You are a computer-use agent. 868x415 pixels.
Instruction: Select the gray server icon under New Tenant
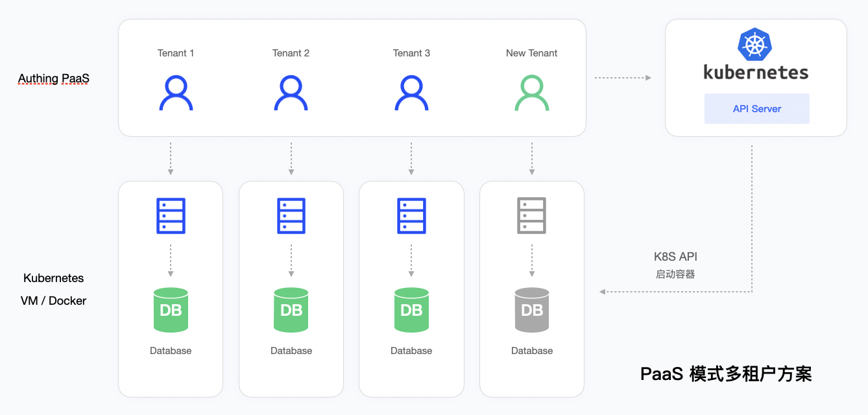[x=532, y=216]
